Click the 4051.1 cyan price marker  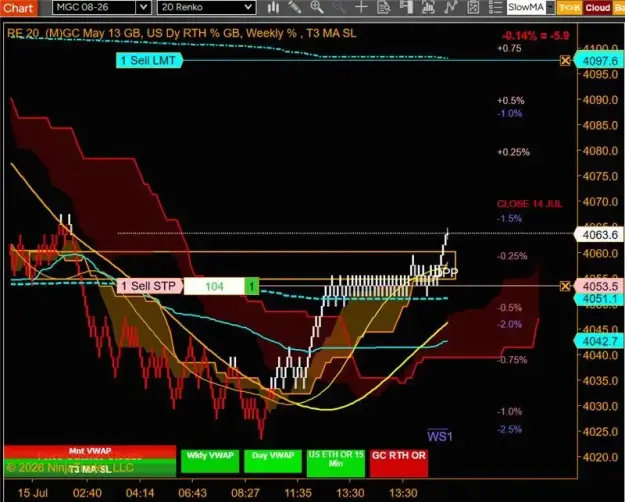tap(598, 299)
